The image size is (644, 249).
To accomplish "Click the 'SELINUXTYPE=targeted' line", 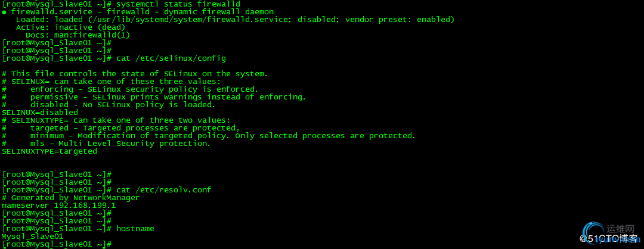I will click(49, 151).
